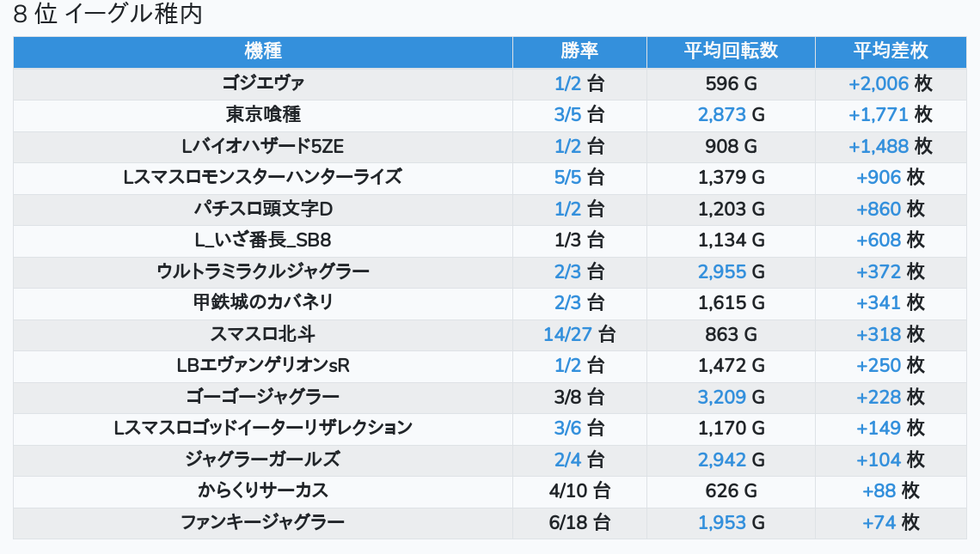Screen dimensions: 980x554
Task: Click the 8 位 イーグル稚内 heading
Action: [107, 15]
